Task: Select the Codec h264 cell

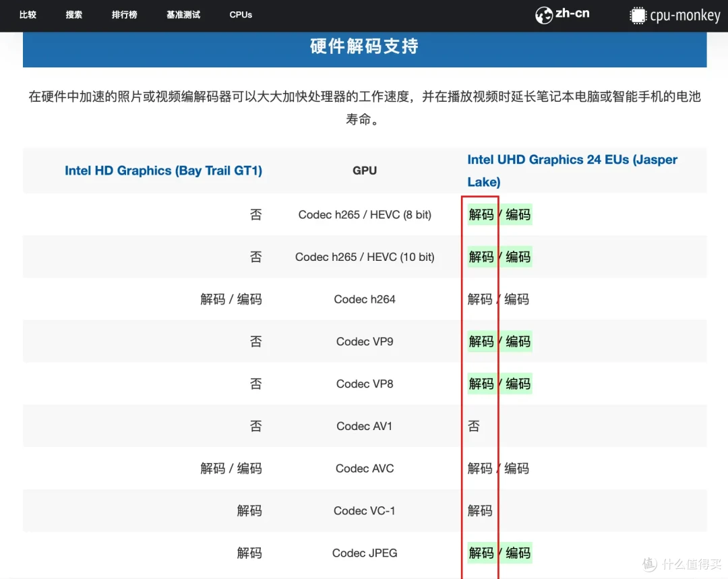Action: point(365,299)
